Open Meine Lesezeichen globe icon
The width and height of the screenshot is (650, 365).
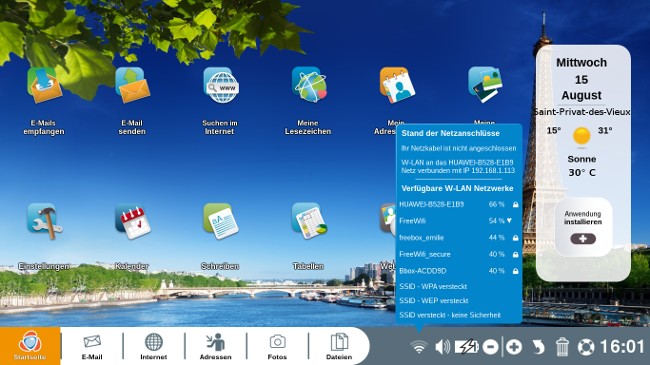click(x=309, y=86)
